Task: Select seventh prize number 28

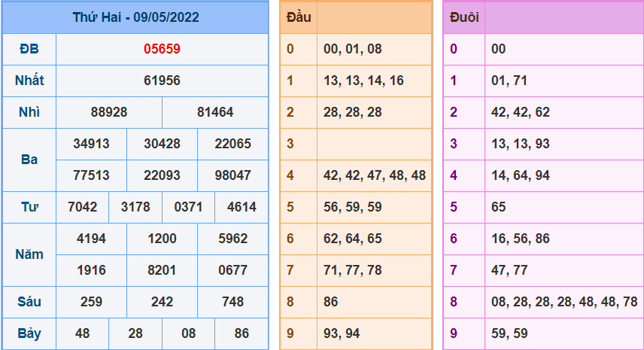Action: click(135, 333)
